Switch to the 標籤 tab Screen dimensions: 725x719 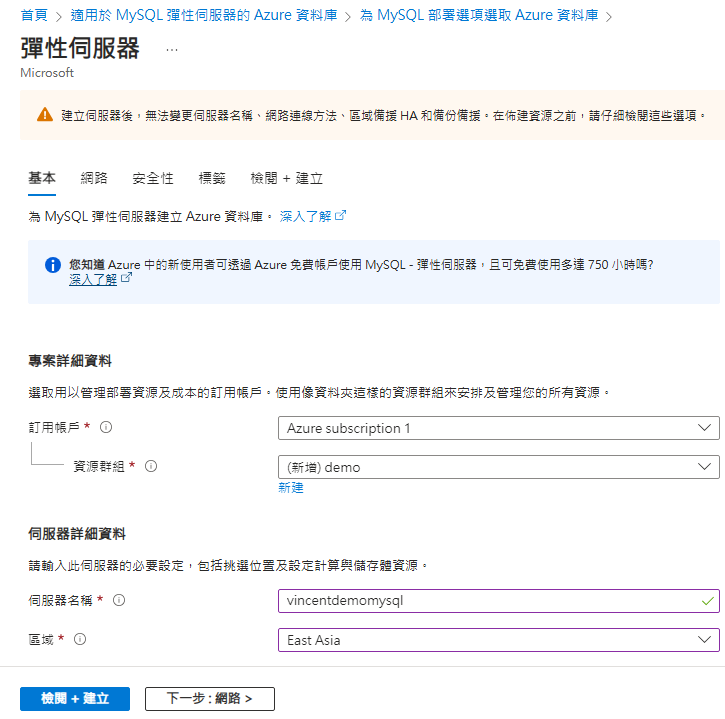[x=212, y=178]
